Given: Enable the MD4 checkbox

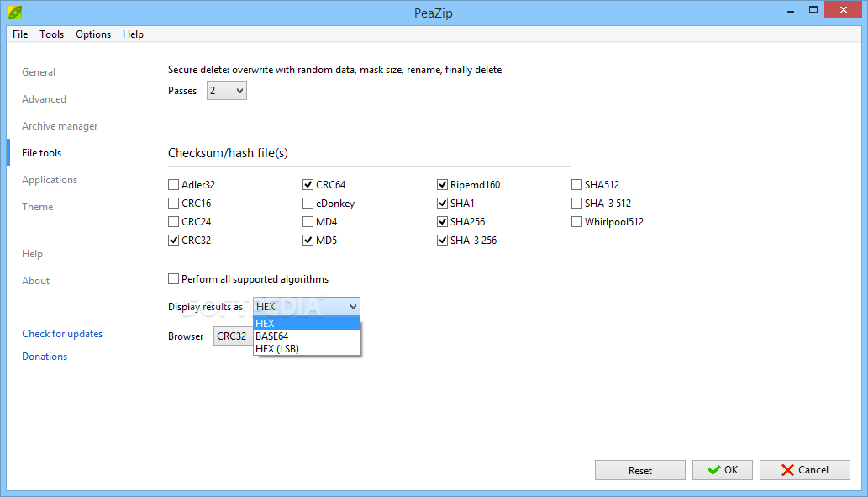Looking at the screenshot, I should coord(308,222).
